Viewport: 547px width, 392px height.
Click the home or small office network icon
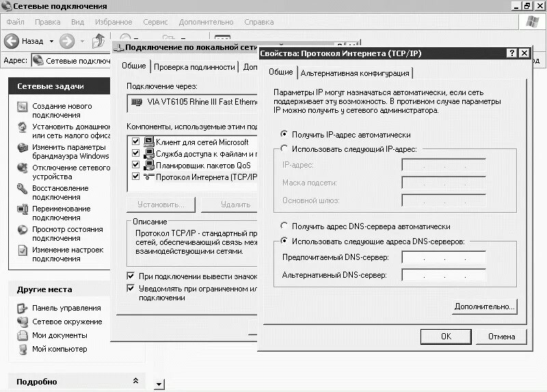[x=23, y=127]
